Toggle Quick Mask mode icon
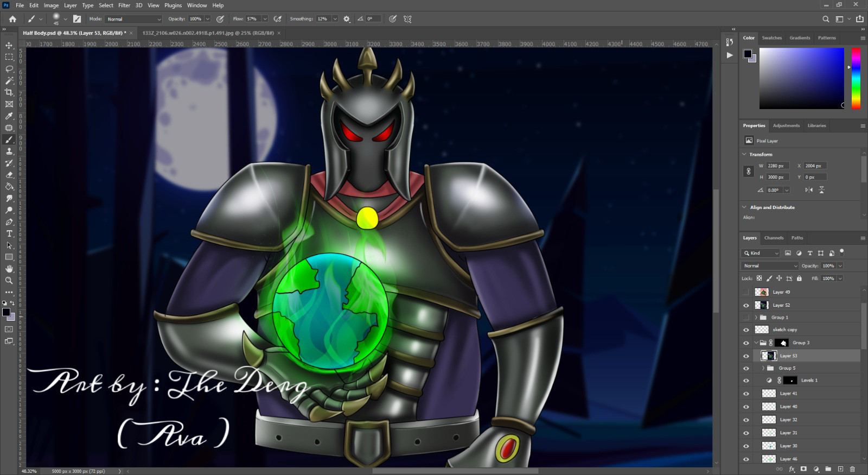The image size is (868, 475). point(9,329)
